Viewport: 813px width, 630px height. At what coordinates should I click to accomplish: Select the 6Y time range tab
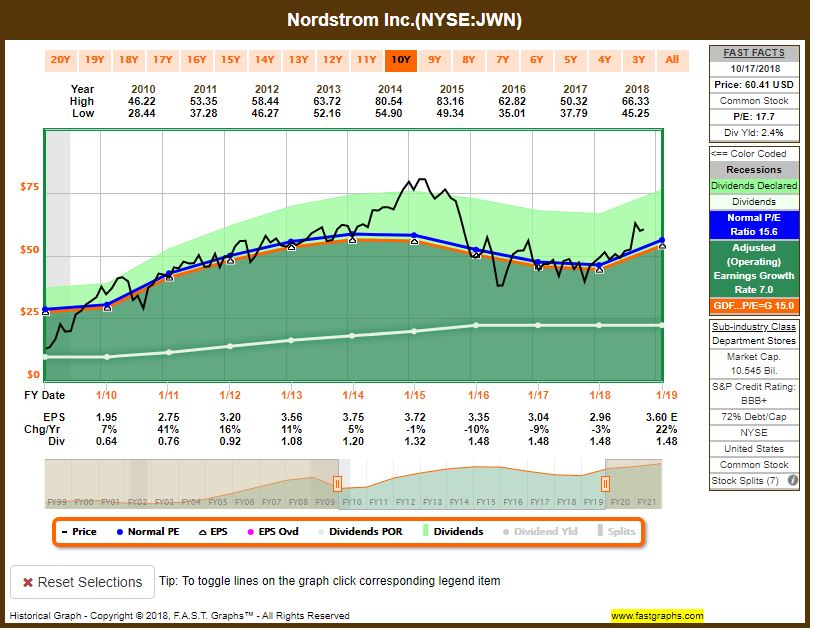click(x=537, y=60)
